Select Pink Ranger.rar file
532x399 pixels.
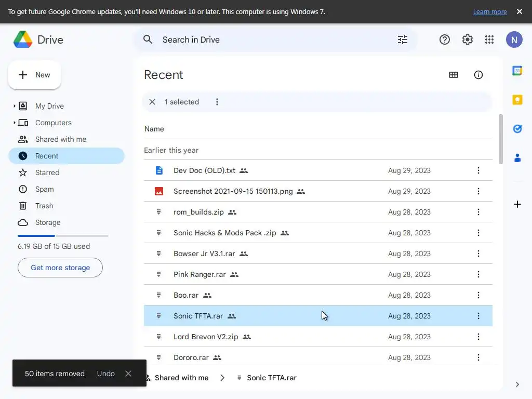tap(318, 274)
